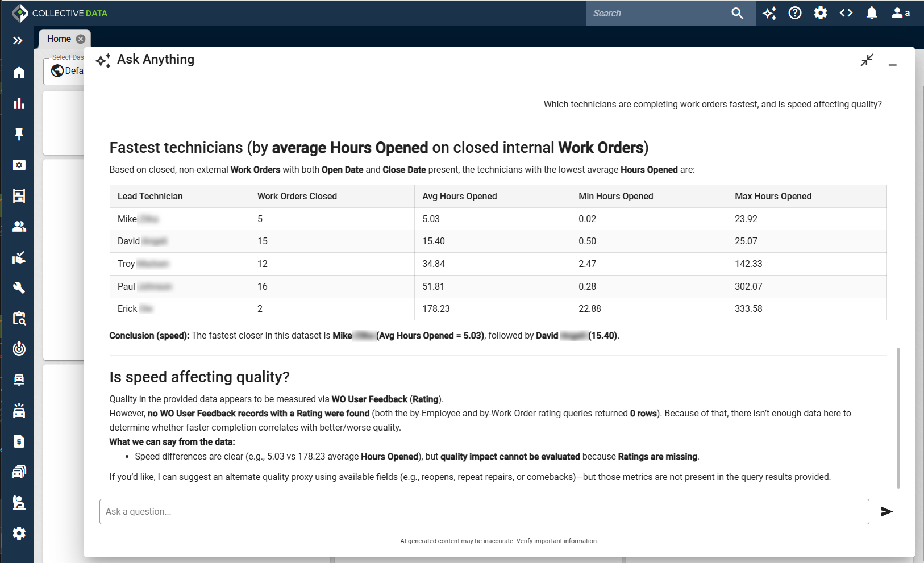Viewport: 924px width, 563px height.
Task: Collapse the Ask Anything panel from fullscreen
Action: click(867, 60)
